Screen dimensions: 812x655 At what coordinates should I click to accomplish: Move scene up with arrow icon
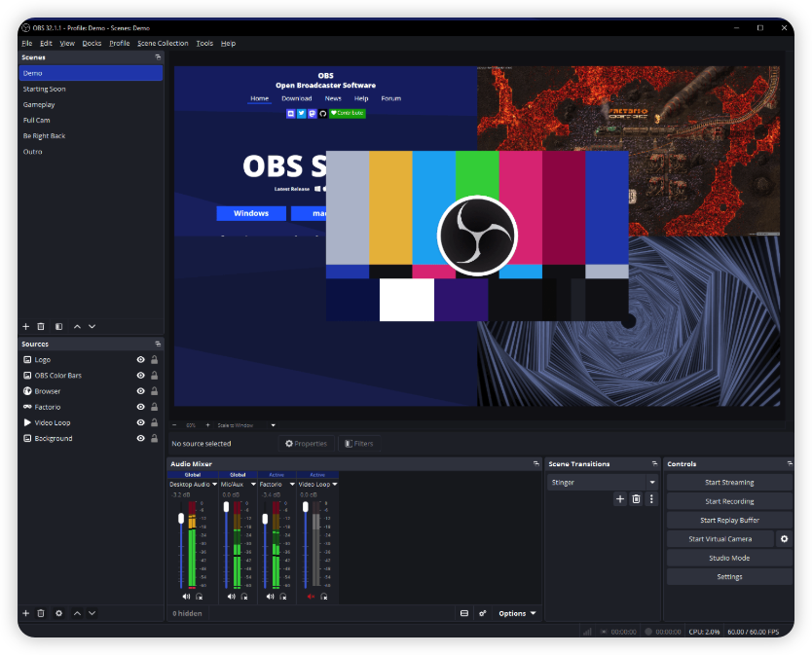click(77, 327)
